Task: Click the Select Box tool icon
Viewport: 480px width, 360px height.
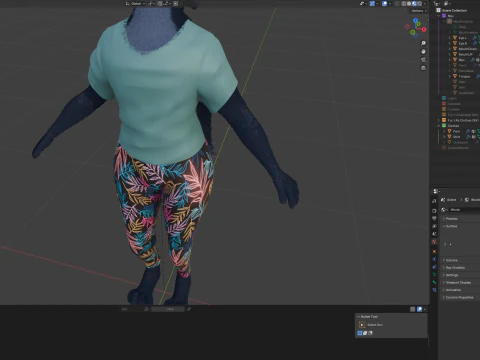Action: pyautogui.click(x=362, y=324)
